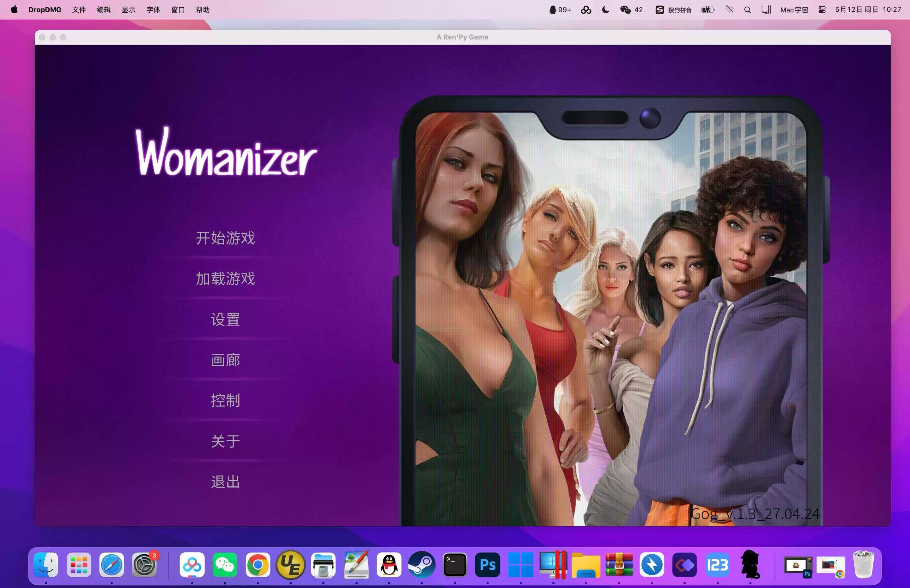Click the Baidu Netdisk menu bar icon
Viewport: 910px width, 588px height.
(586, 9)
